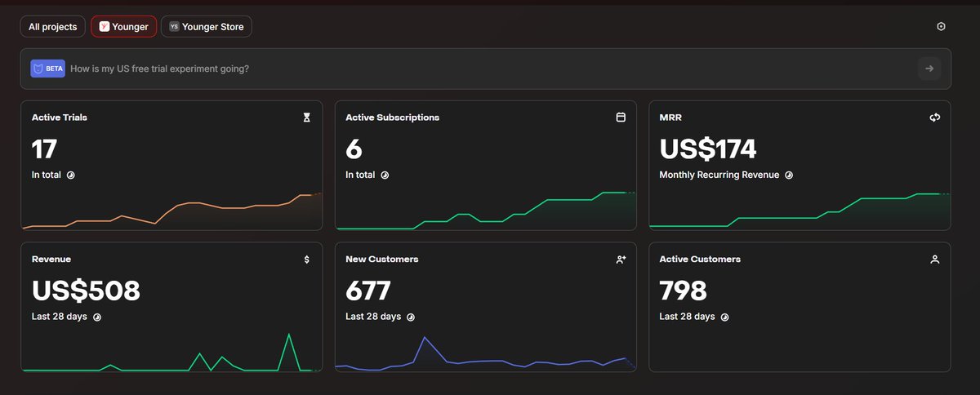Click the Active Customers person icon
Image resolution: width=980 pixels, height=395 pixels.
[x=935, y=260]
